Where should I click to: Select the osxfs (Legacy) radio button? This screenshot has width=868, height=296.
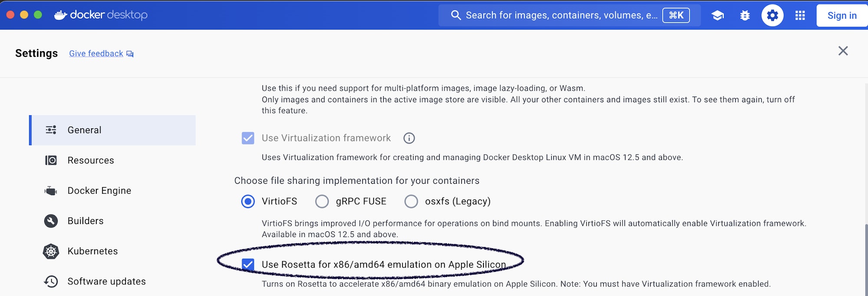tap(411, 202)
